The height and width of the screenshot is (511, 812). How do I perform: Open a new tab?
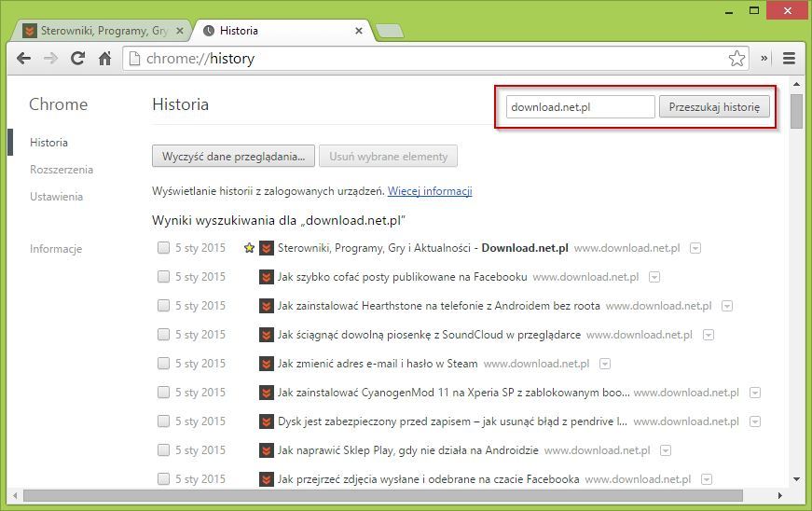(x=390, y=32)
